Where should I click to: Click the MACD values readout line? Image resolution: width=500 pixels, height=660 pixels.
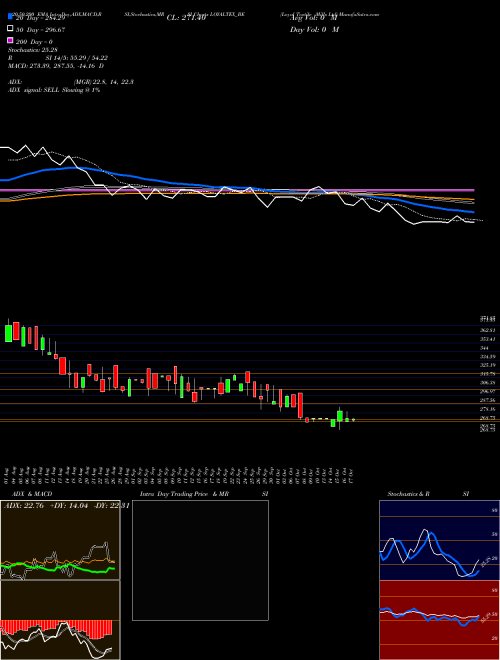click(x=56, y=66)
